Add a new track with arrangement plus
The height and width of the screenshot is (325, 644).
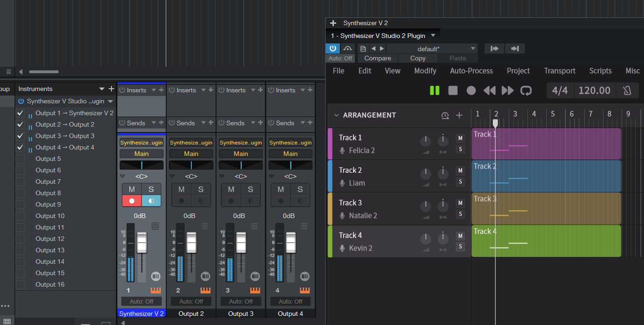pyautogui.click(x=459, y=116)
